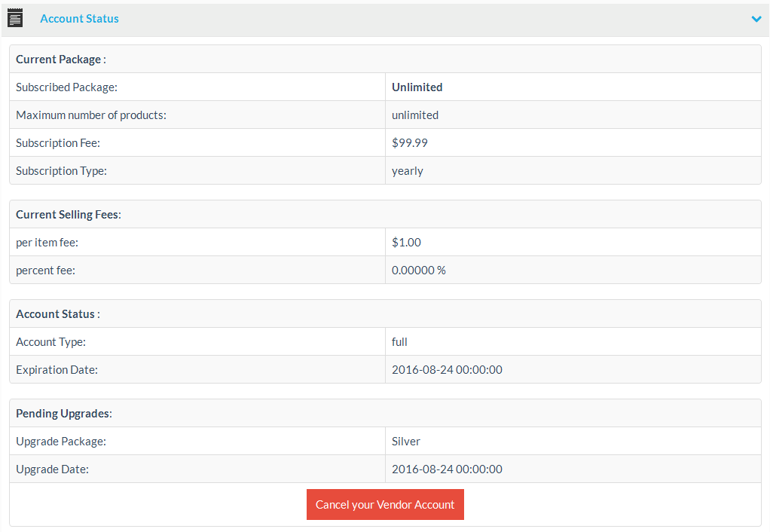This screenshot has width=770, height=532.
Task: Click the Upgrade Date label
Action: tap(52, 469)
